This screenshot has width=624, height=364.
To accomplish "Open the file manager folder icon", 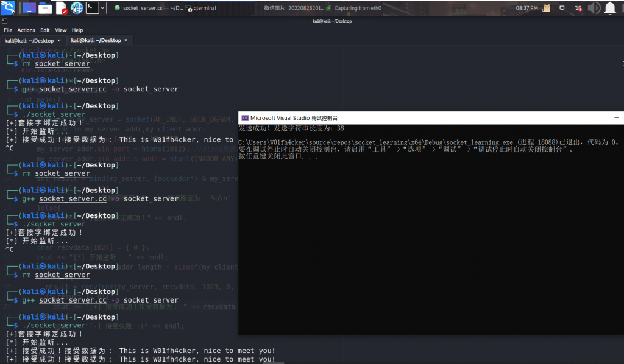I will [x=45, y=8].
